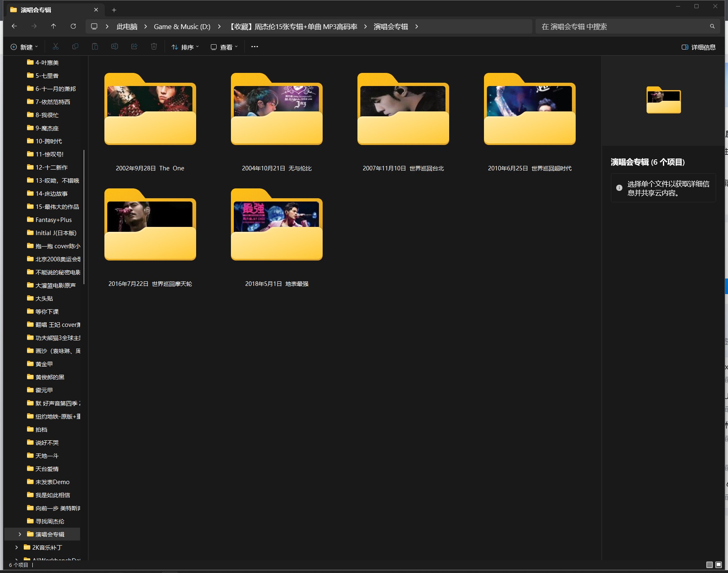Screen dimensions: 728x573
Task: Open the See more (three dots) menu
Action: 255,47
